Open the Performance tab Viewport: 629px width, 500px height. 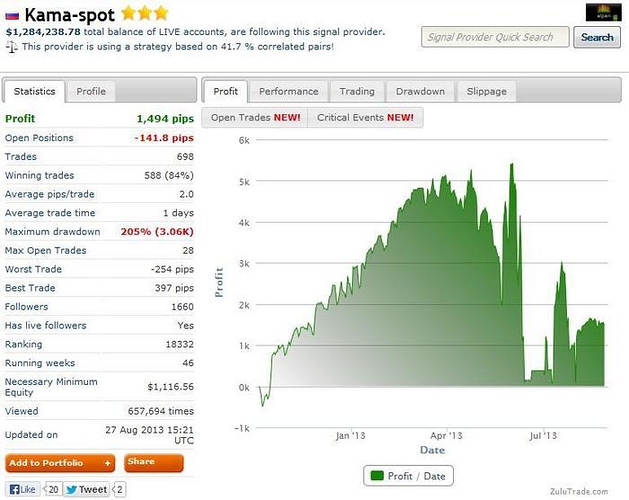click(288, 91)
